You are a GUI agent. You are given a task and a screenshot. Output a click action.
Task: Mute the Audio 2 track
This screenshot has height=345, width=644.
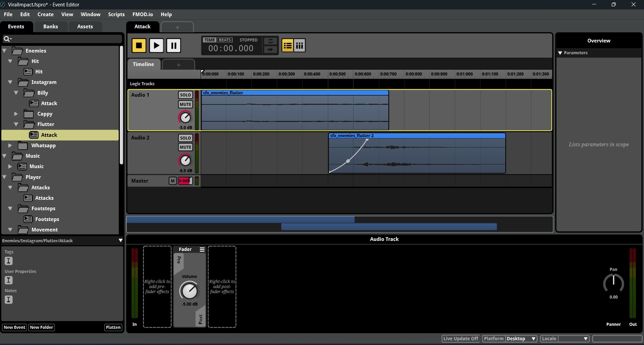(185, 147)
